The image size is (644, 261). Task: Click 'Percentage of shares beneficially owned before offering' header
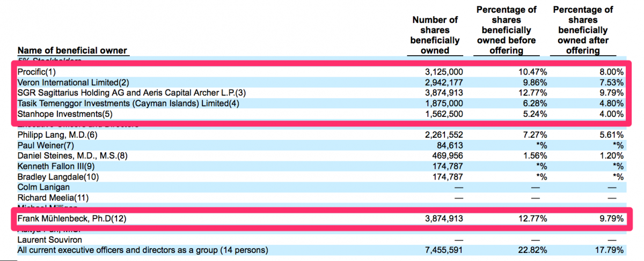click(x=506, y=30)
